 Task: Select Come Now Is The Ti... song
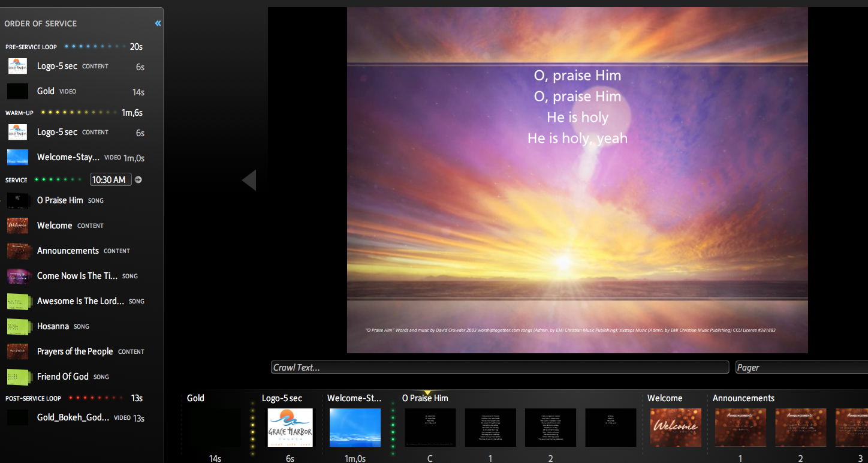tap(76, 276)
